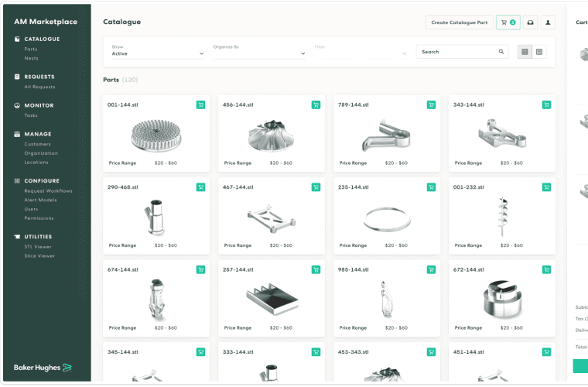588x387 pixels.
Task: Switch to list view layout
Action: click(539, 52)
